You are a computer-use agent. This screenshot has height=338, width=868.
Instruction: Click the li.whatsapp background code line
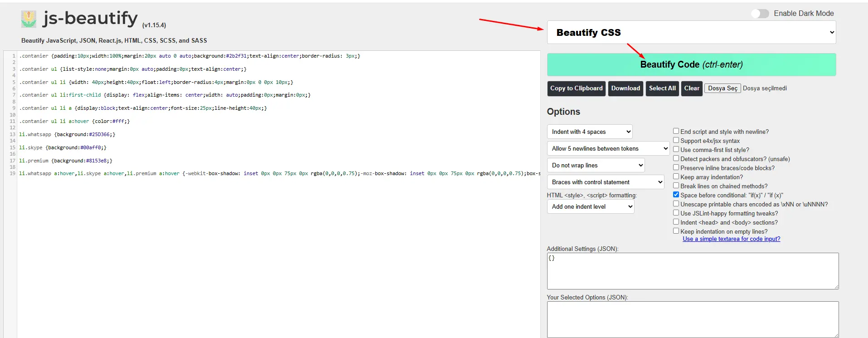point(67,134)
